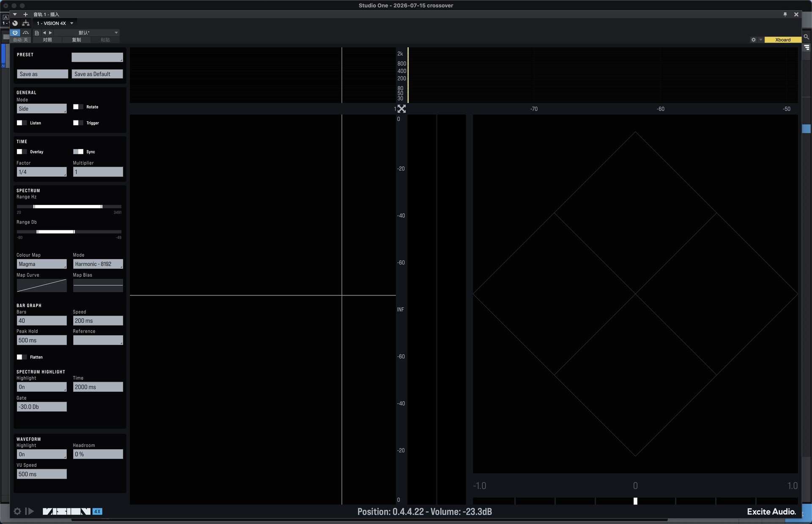Click the Map Curve graph
812x524 pixels.
point(41,285)
